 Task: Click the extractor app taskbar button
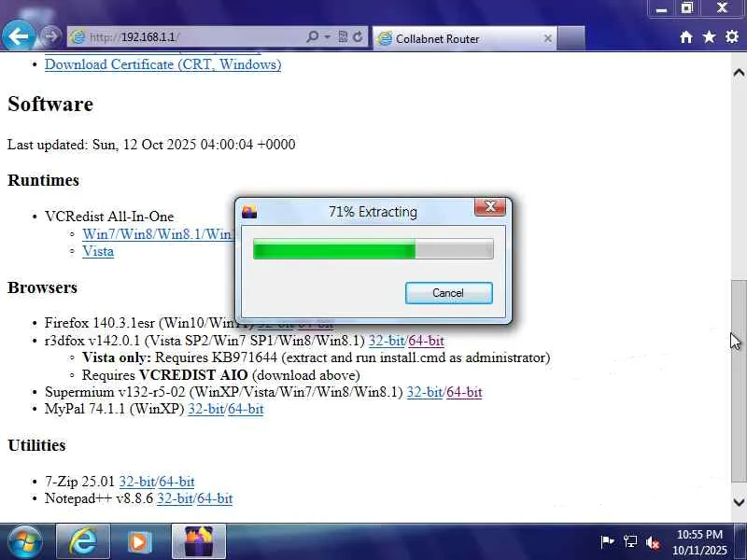click(x=199, y=542)
